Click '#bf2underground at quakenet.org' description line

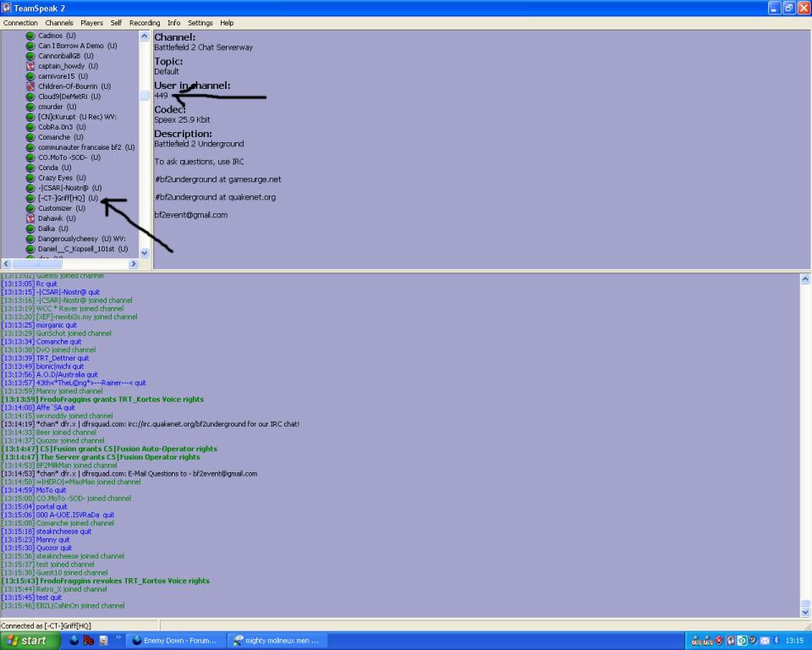pos(215,197)
